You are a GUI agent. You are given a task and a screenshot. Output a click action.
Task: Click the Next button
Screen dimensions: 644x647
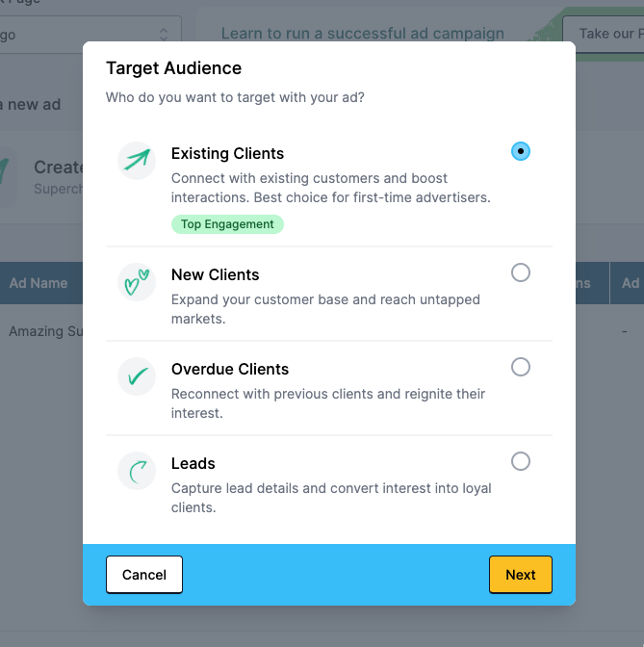pos(520,575)
